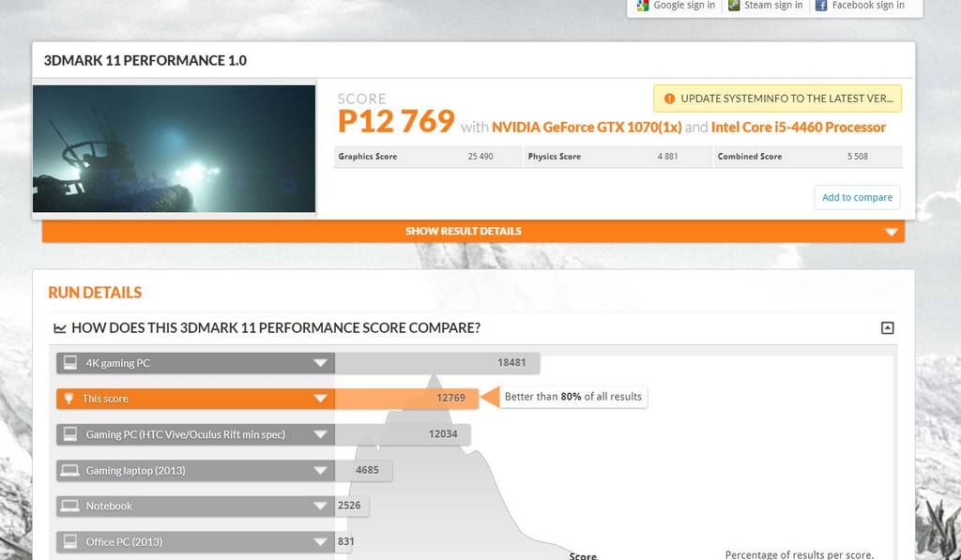Image resolution: width=961 pixels, height=560 pixels.
Task: Expand Gaming laptop (2013) row dropdown
Action: click(320, 471)
